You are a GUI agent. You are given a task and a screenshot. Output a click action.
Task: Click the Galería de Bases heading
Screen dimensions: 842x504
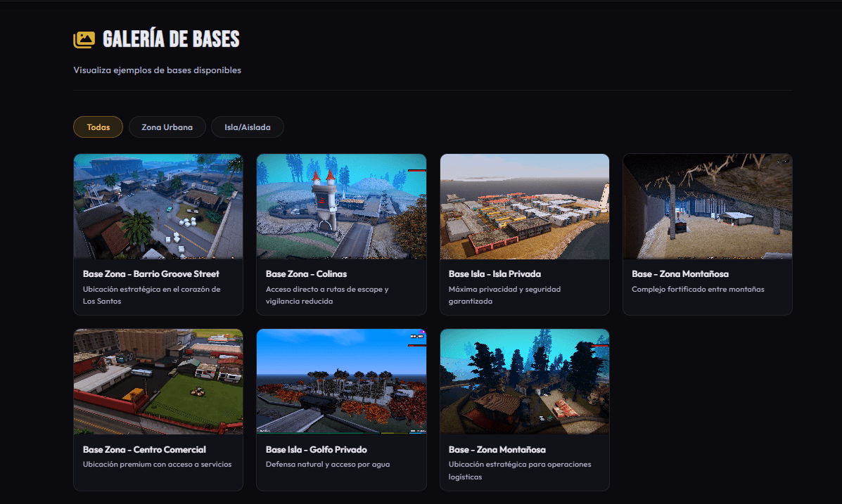171,39
